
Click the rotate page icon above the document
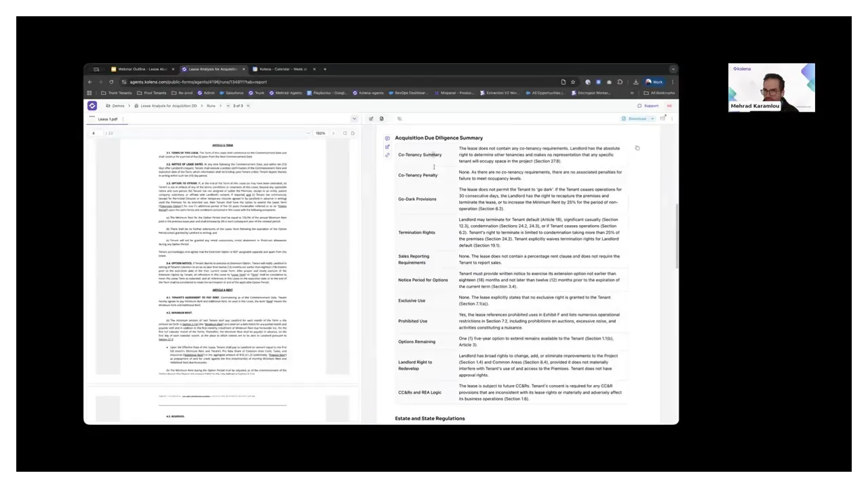coord(353,133)
